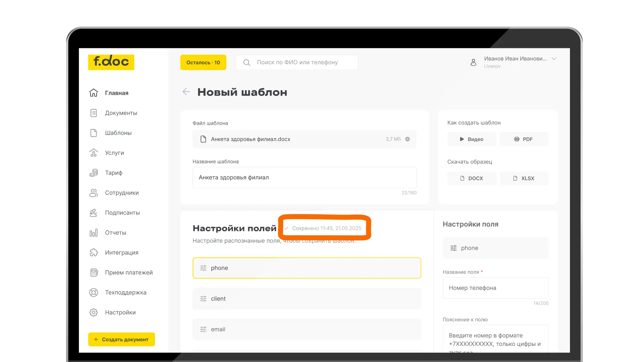Click the Интеграция puzzle icon

(94, 252)
